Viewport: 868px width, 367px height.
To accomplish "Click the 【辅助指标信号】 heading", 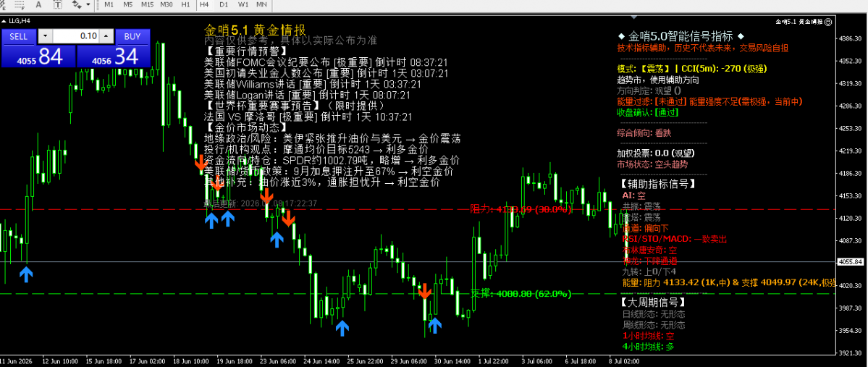I will pos(657,183).
